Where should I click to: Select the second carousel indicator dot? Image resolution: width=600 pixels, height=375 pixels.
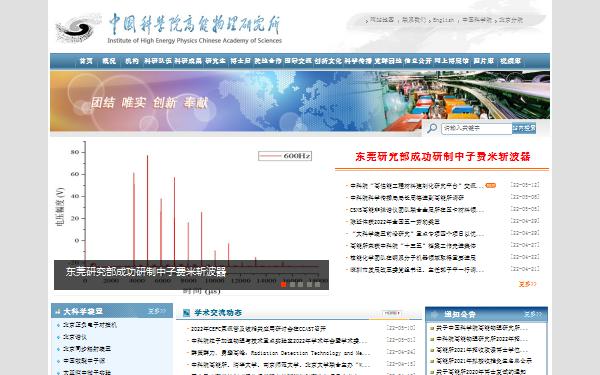[292, 284]
